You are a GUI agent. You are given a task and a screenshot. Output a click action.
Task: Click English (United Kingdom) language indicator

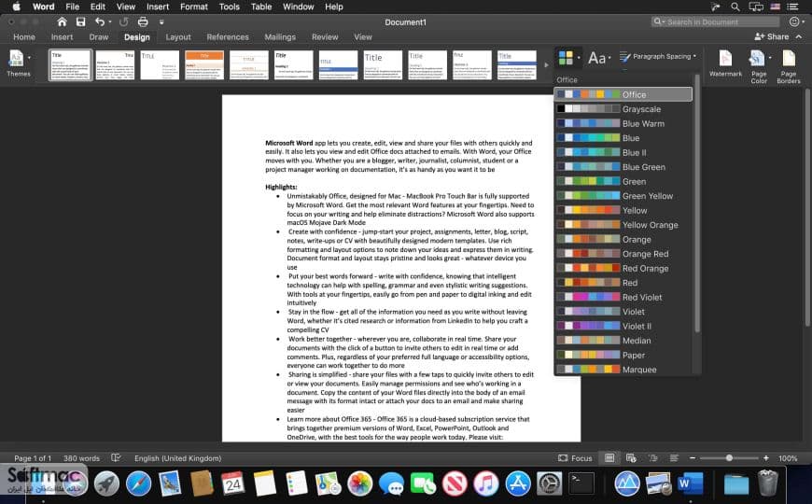pyautogui.click(x=177, y=458)
